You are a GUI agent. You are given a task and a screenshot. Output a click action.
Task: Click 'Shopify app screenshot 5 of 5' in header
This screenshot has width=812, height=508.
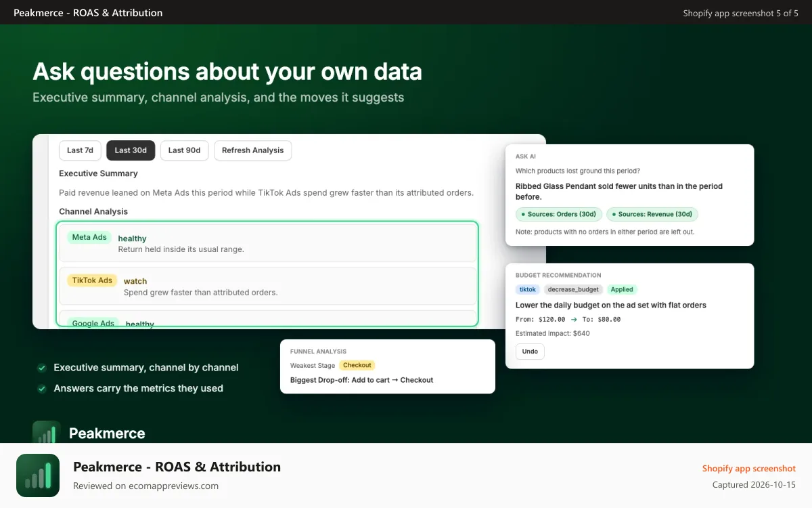click(740, 13)
